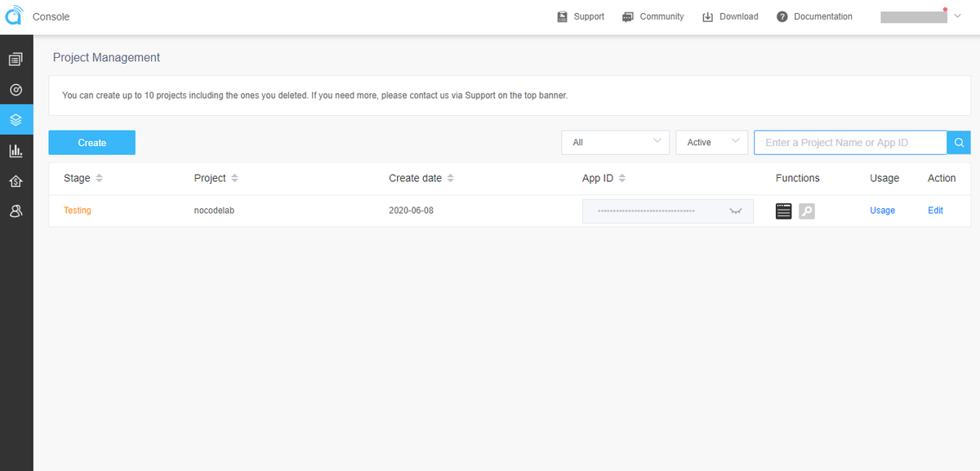Open the first sidebar document list icon
The width and height of the screenshot is (980, 471).
tap(16, 59)
